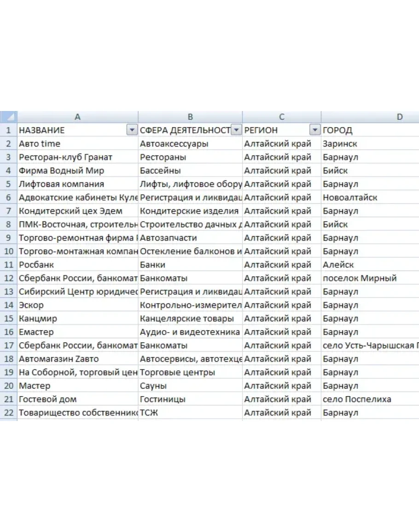
Task: Expand the РЕГИОН filter dropdown arrow
Action: point(315,130)
